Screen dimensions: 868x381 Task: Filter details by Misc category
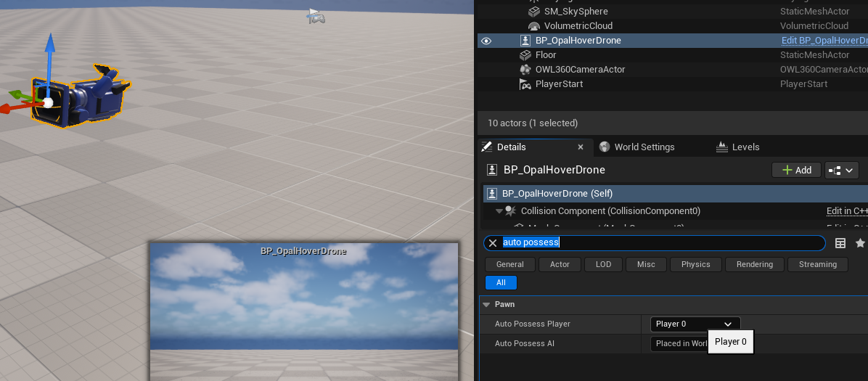click(646, 265)
